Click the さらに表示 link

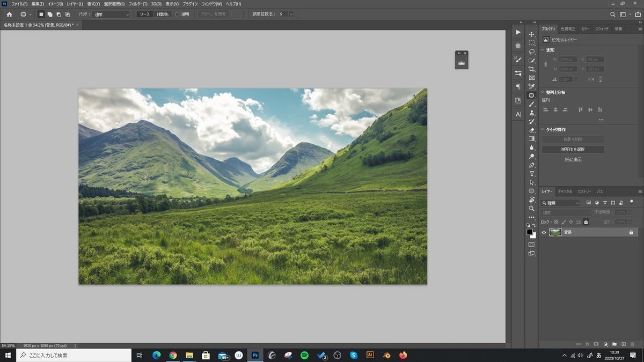point(573,159)
